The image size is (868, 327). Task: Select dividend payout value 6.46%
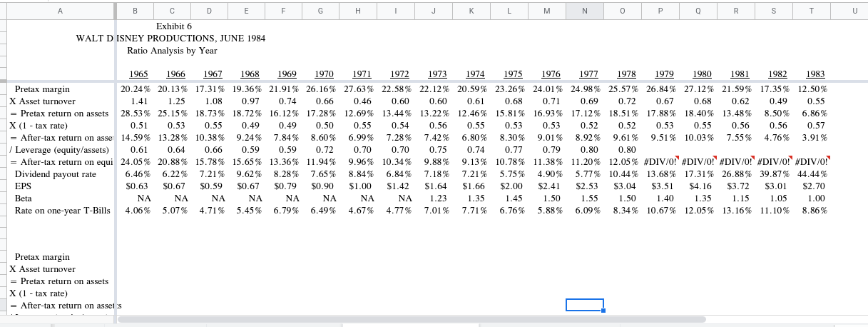tap(138, 174)
